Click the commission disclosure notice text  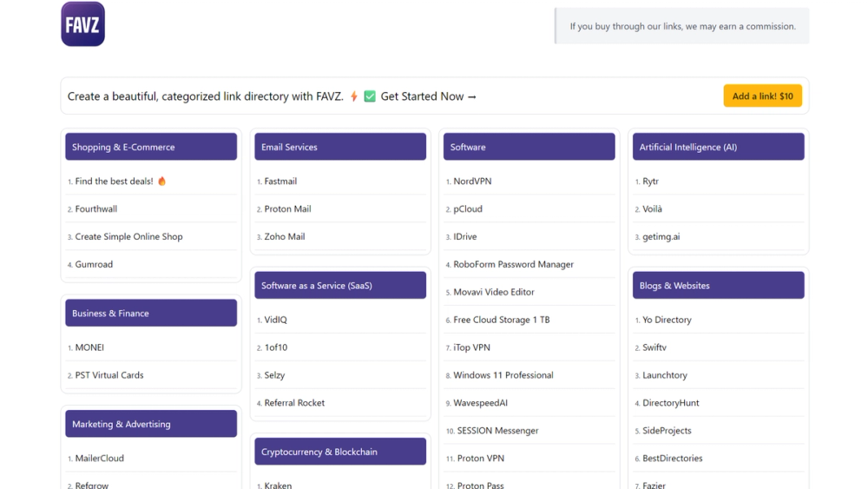tap(682, 26)
